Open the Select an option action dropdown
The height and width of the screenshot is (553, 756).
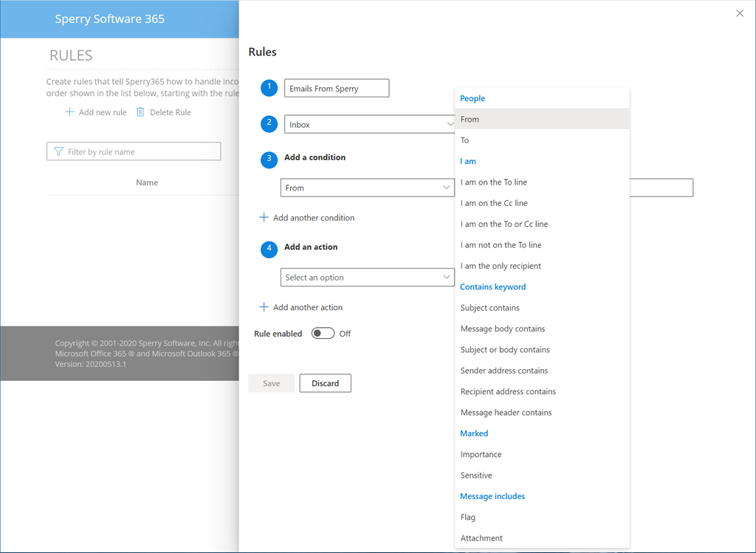click(368, 277)
